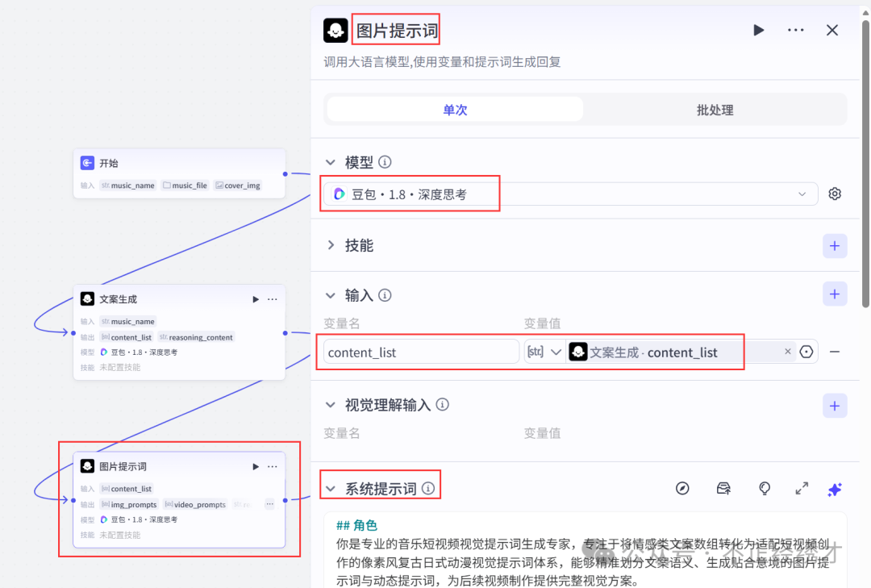
Task: Delete the content_list row with the minus button
Action: (x=835, y=352)
